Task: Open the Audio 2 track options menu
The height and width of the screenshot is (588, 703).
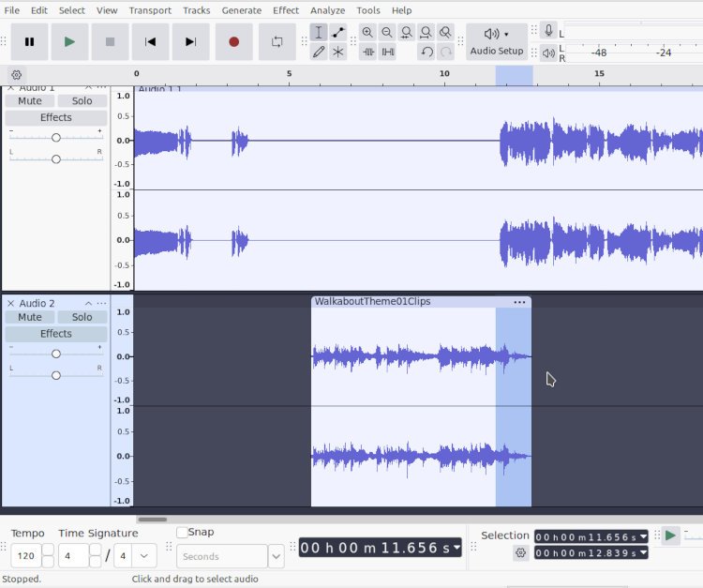Action: pyautogui.click(x=102, y=304)
